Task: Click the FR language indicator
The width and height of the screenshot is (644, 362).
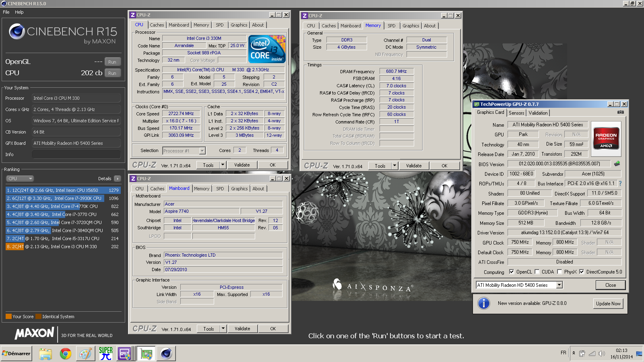Action: point(563,353)
